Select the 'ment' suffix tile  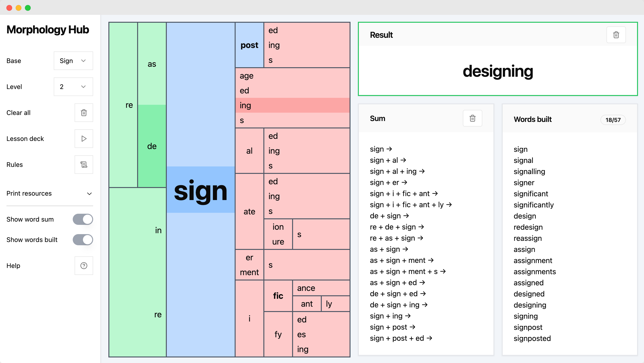pyautogui.click(x=249, y=272)
